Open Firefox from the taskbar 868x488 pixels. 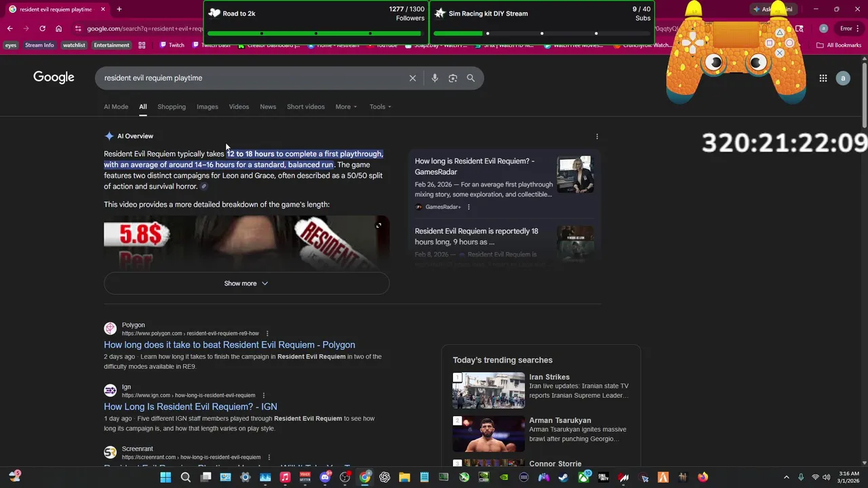click(703, 477)
